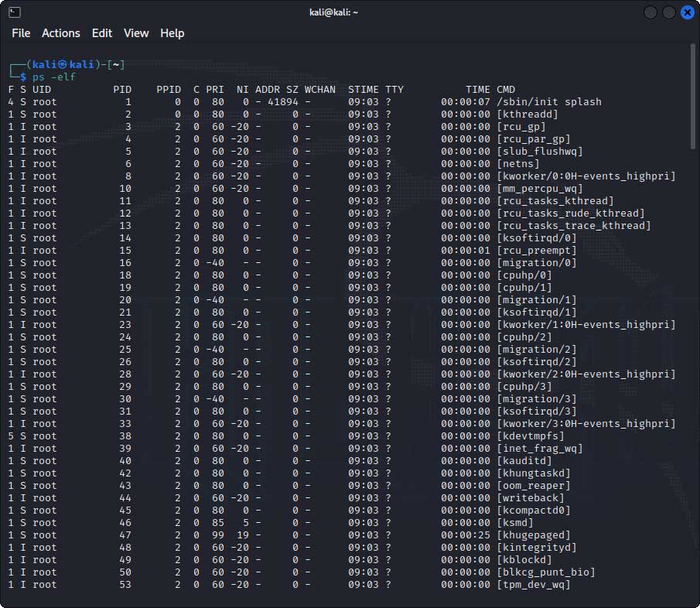
Task: Click the '[ksoftirqd/0]' process name
Action: click(x=537, y=238)
